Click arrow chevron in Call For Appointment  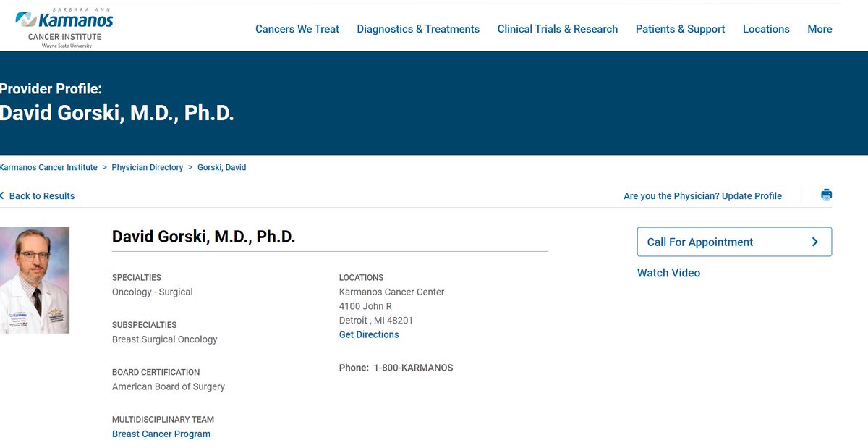pos(815,242)
